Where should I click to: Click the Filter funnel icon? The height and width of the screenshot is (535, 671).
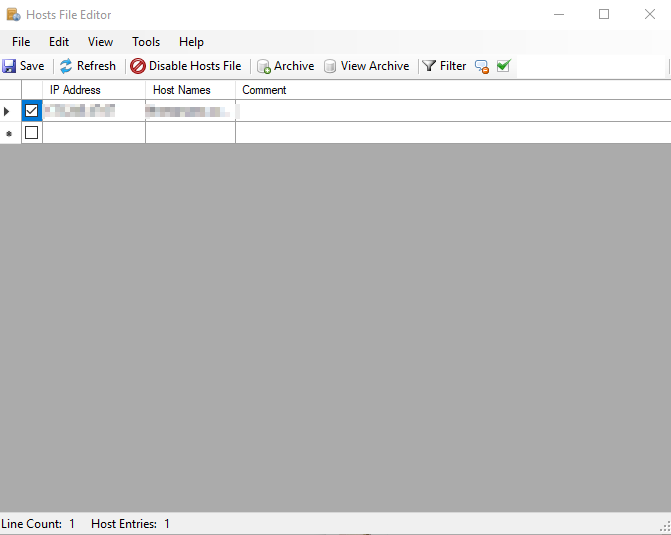point(429,66)
